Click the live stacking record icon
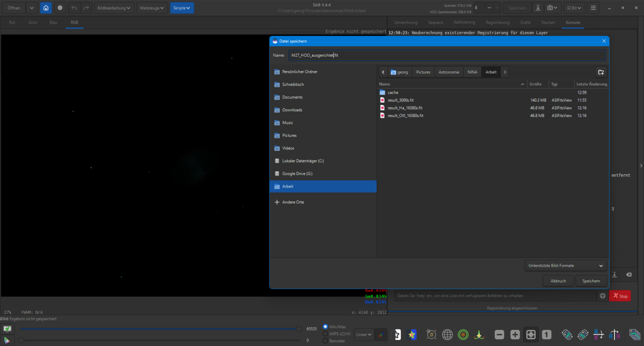Viewport: 644px width, 346px height. pos(60,8)
